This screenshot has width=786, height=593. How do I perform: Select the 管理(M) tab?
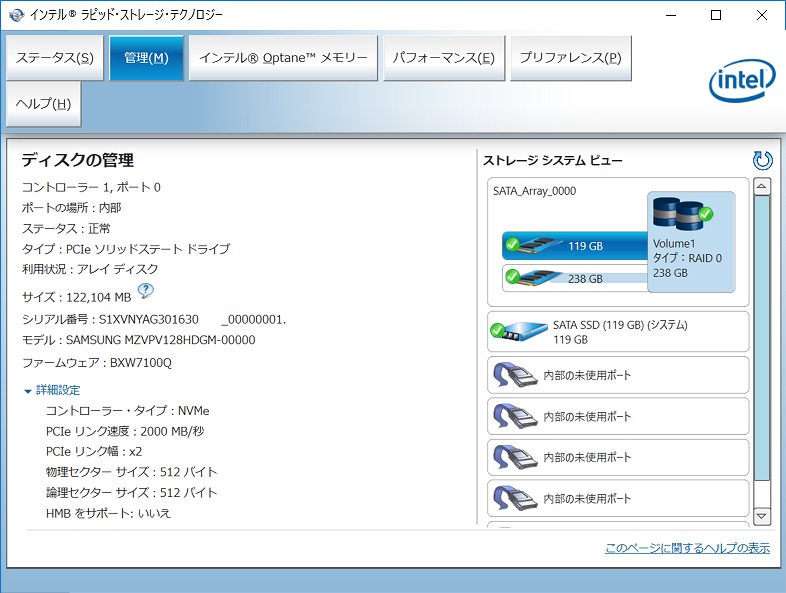point(146,58)
